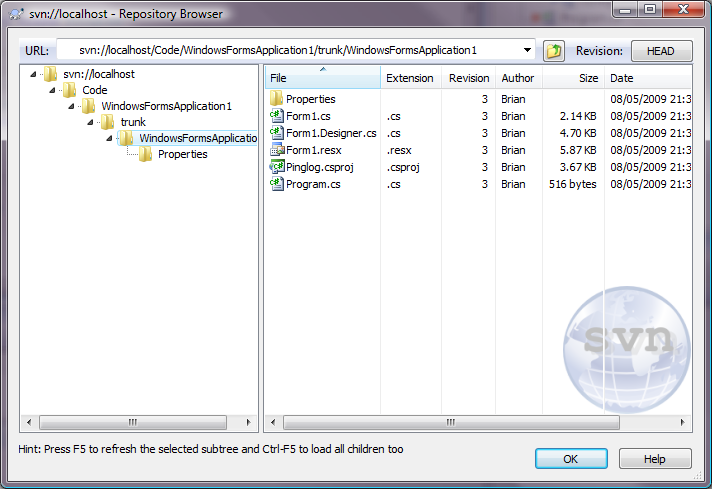712x489 pixels.
Task: Click the Form1.cs C# file icon
Action: click(x=277, y=116)
